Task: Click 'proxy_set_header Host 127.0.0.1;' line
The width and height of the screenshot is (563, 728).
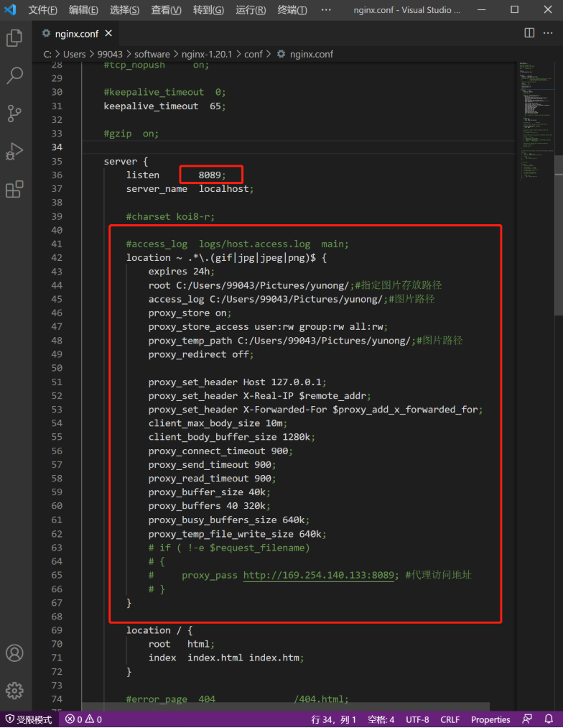Action: [237, 382]
